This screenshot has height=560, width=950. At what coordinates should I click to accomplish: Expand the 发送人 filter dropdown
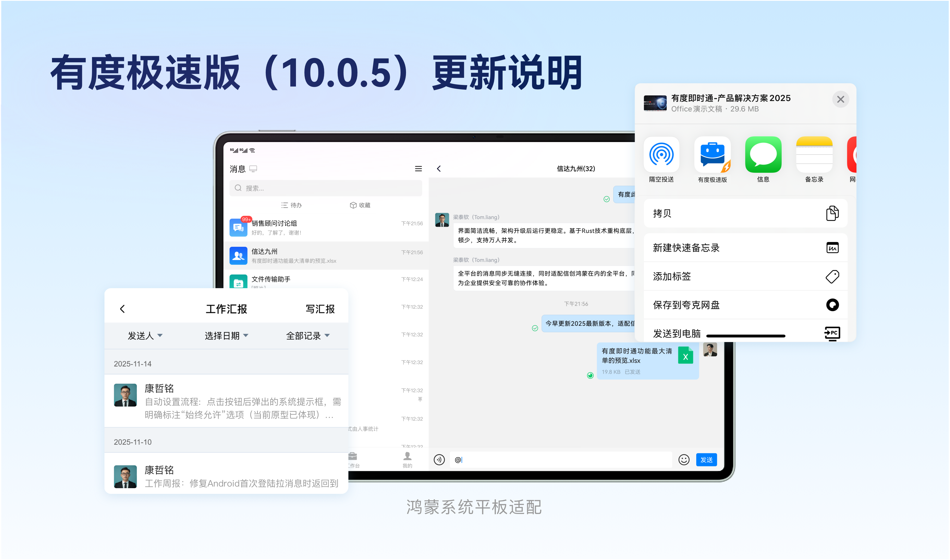145,336
